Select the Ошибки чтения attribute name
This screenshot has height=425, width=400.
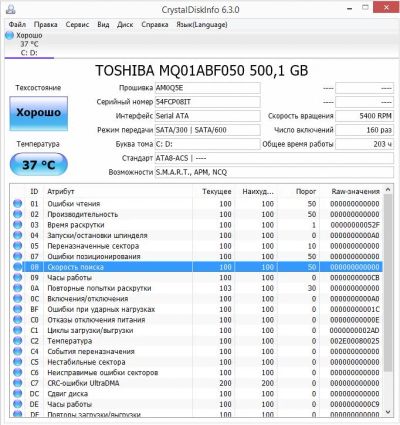(74, 204)
